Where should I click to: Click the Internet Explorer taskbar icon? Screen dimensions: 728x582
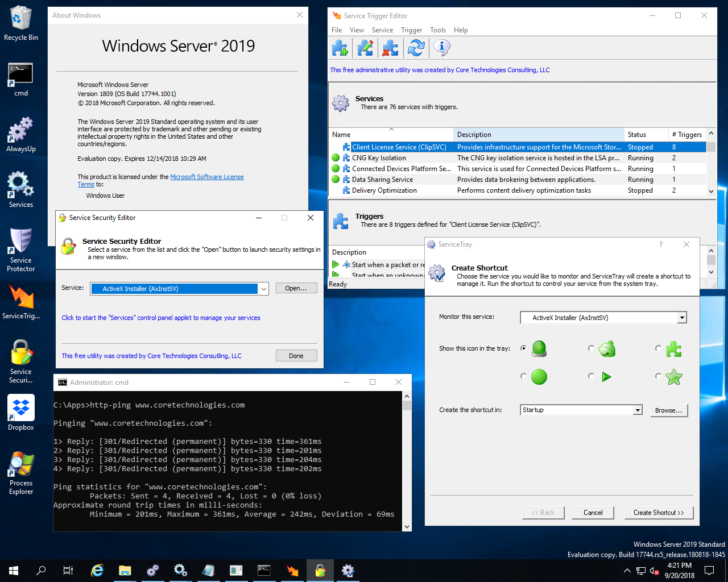click(x=97, y=571)
